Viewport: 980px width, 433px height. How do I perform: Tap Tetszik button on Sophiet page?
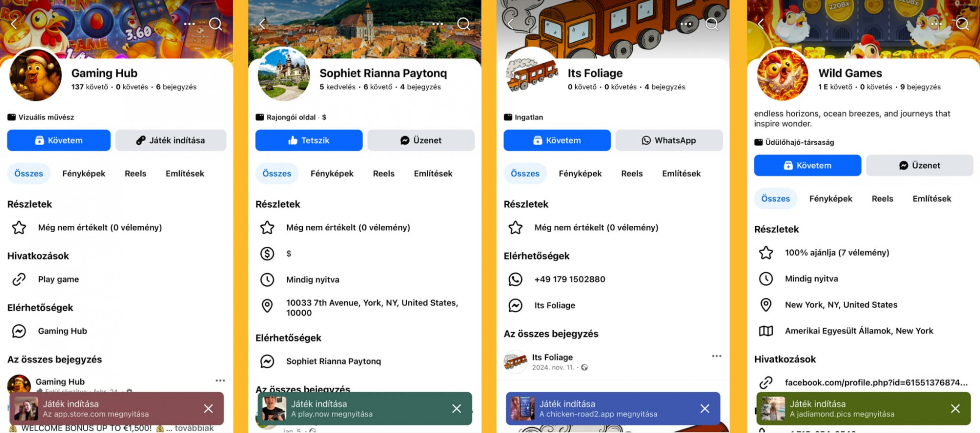[309, 140]
